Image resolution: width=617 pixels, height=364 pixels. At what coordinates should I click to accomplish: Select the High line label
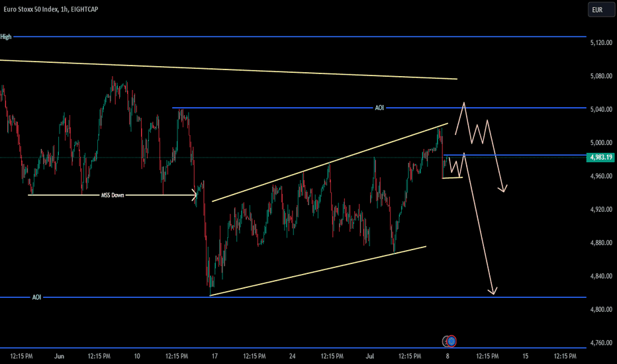pos(6,36)
